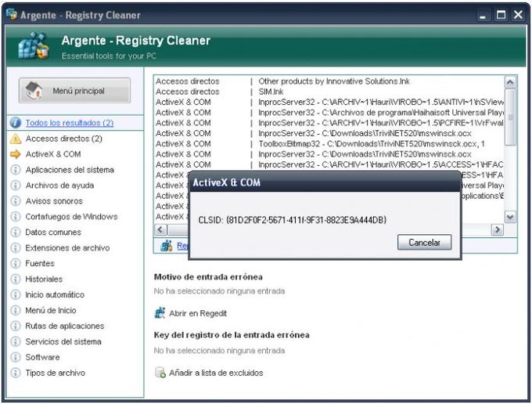Click the title bar app icon

[x=11, y=14]
